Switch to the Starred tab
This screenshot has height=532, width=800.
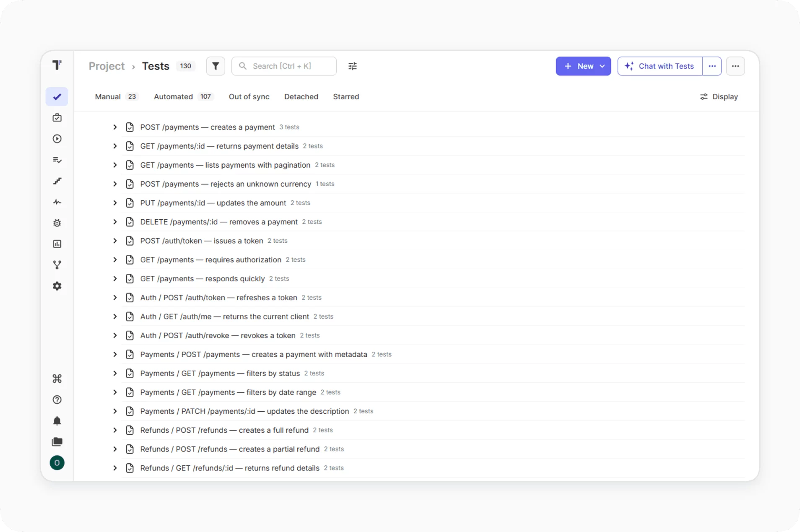(x=346, y=97)
